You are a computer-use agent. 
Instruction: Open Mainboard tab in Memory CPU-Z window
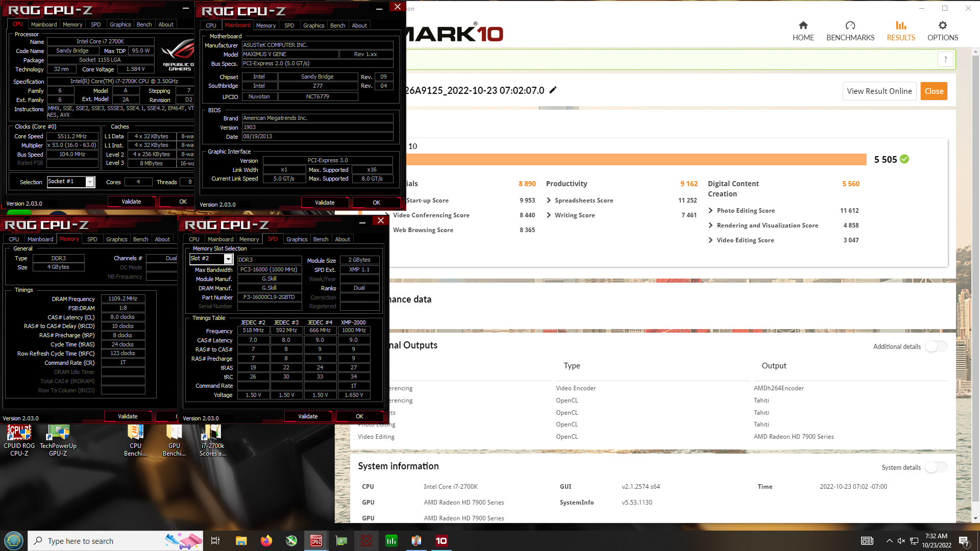[x=40, y=239]
